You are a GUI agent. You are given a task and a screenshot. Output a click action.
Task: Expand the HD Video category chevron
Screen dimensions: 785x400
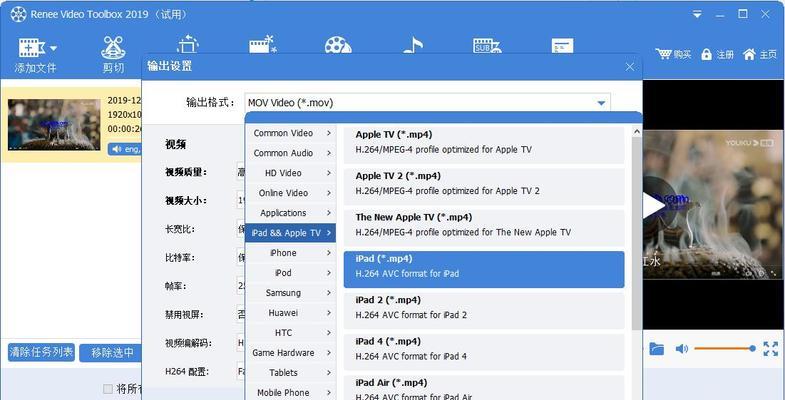(329, 173)
